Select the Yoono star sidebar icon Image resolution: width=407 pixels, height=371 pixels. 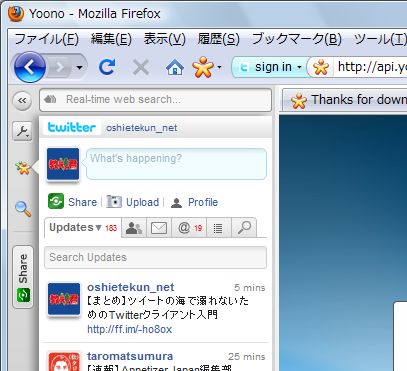coord(23,167)
